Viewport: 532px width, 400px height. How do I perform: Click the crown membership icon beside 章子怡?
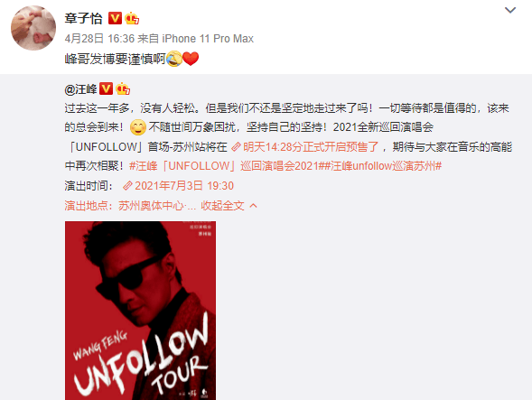point(132,18)
